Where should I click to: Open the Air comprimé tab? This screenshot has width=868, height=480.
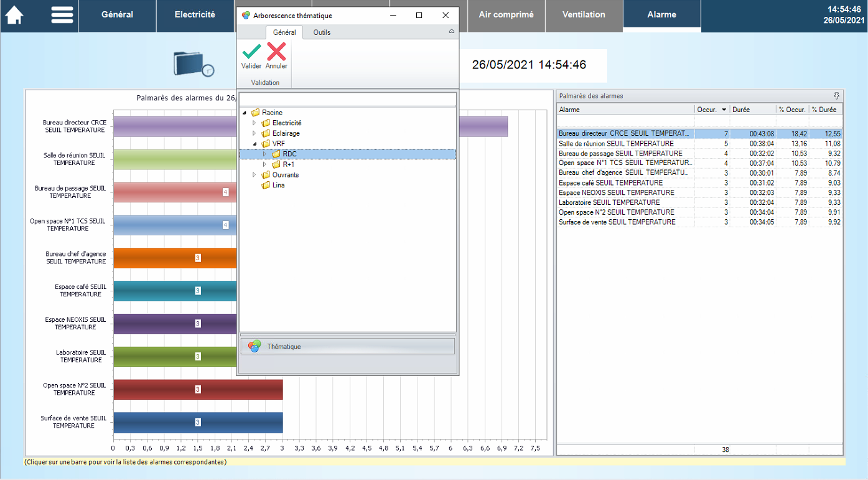coord(506,15)
